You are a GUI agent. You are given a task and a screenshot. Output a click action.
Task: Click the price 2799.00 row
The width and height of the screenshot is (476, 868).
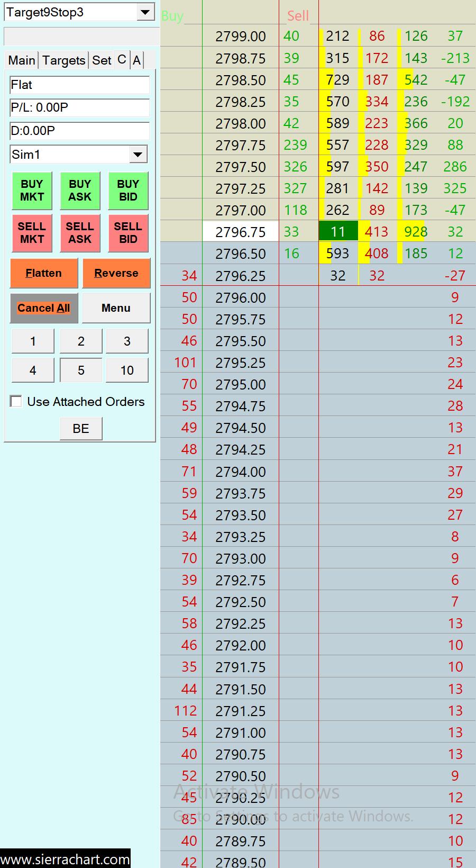click(241, 37)
